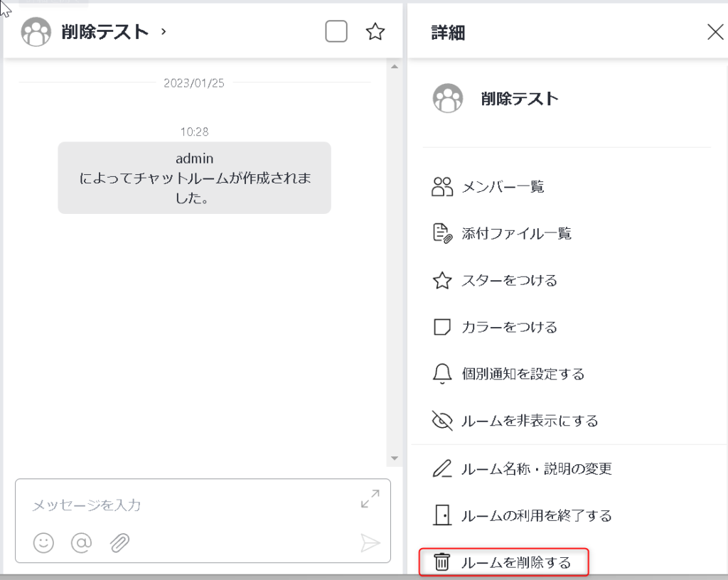Attach a file with paperclip icon
The height and width of the screenshot is (580, 728).
(x=119, y=542)
